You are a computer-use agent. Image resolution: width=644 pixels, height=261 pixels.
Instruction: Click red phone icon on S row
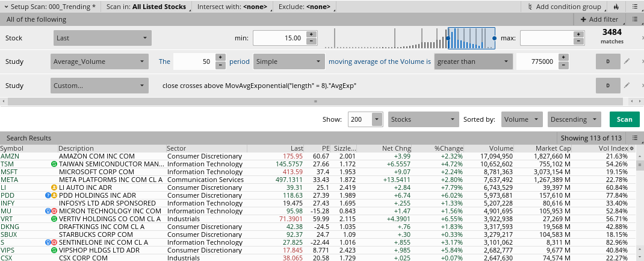click(x=54, y=242)
